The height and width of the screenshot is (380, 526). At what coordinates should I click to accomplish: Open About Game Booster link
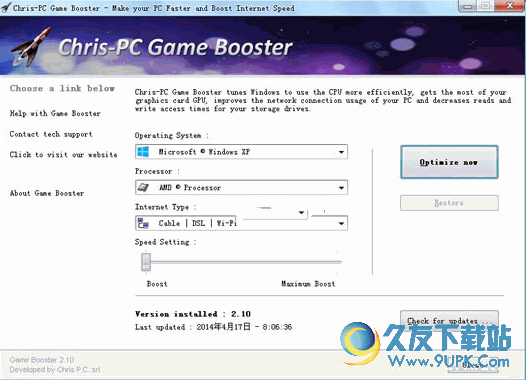(x=47, y=193)
